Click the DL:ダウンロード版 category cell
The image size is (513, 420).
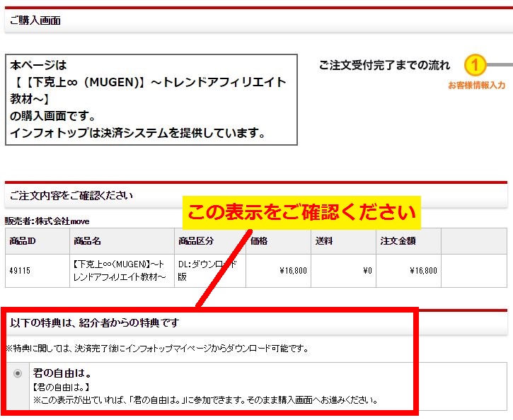pyautogui.click(x=210, y=271)
